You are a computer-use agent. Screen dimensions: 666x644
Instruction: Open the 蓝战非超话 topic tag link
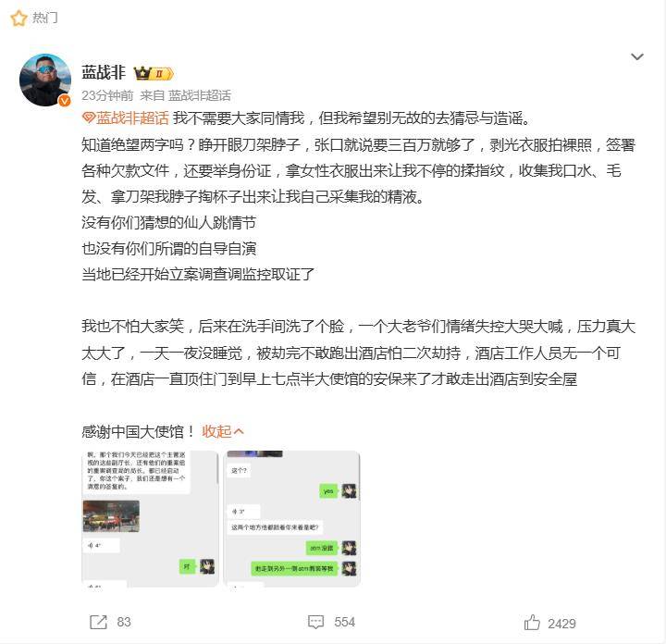pos(132,118)
